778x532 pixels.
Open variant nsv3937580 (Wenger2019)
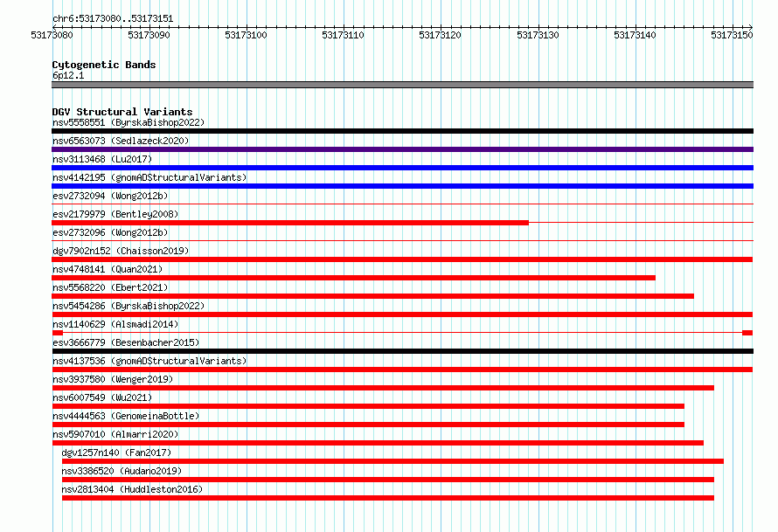(113, 379)
